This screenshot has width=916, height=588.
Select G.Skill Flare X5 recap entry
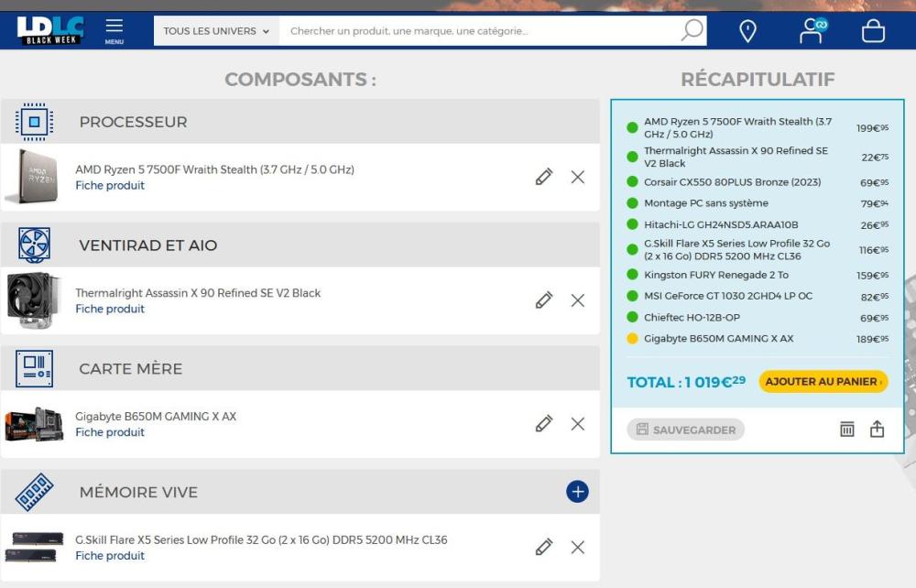[736, 250]
